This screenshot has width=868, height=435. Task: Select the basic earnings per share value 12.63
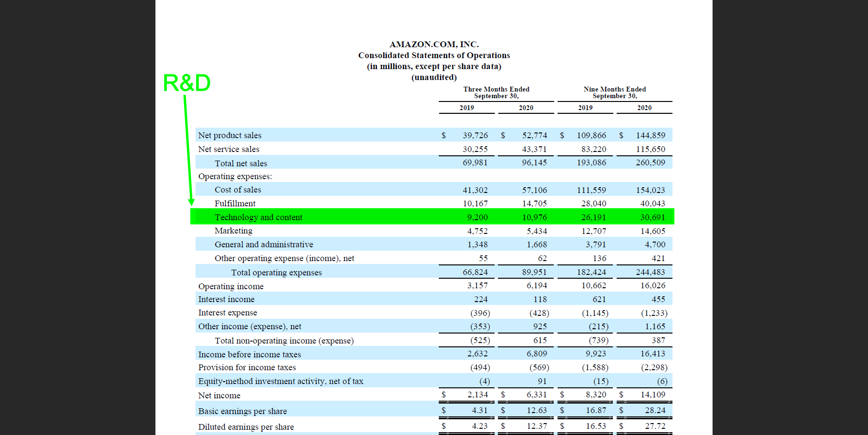tap(537, 410)
